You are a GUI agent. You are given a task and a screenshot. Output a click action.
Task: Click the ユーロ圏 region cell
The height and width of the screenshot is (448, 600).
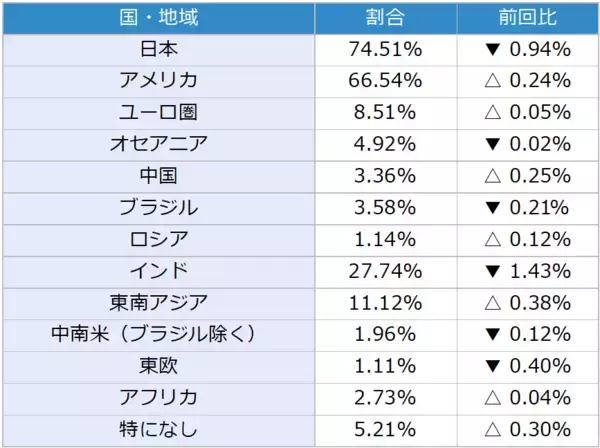coord(158,112)
